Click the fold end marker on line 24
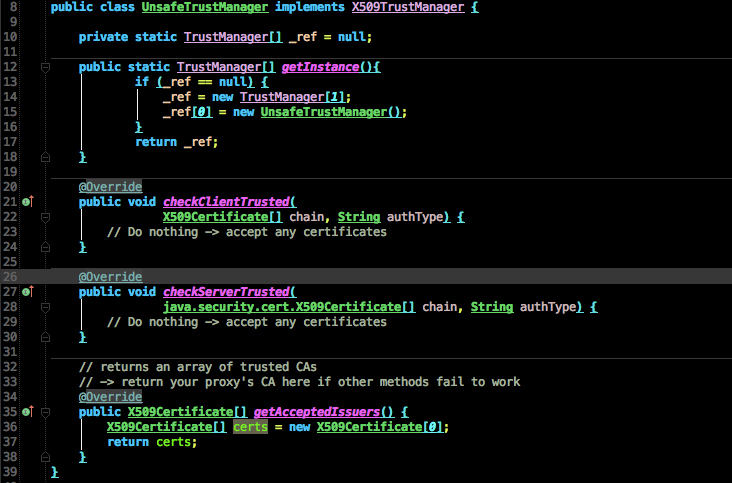This screenshot has height=483, width=732. (x=45, y=247)
